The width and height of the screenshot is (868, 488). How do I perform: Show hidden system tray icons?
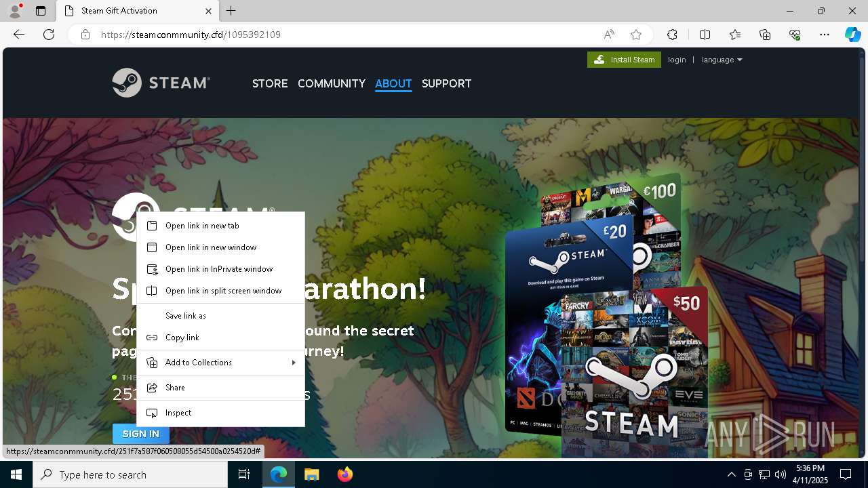[731, 474]
